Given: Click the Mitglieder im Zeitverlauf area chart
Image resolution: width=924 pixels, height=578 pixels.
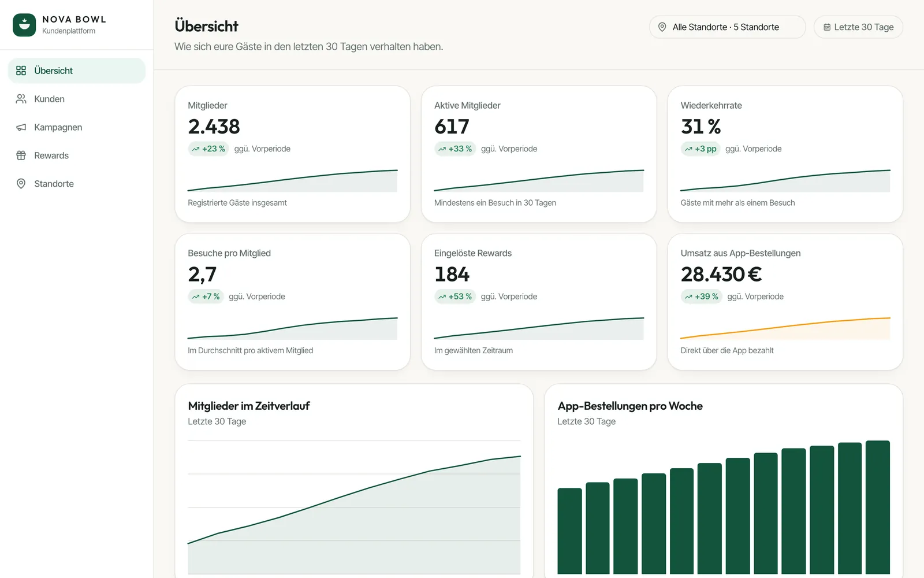Looking at the screenshot, I should point(354,507).
